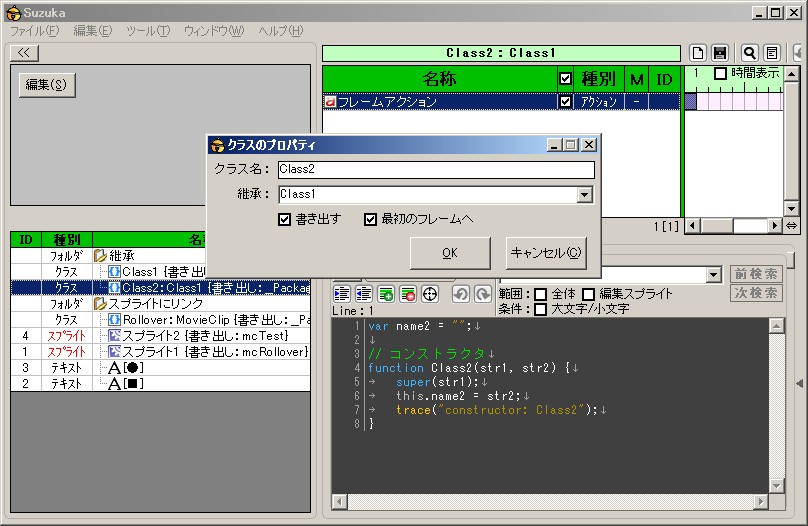
Task: Open the 編集(E) menu
Action: [92, 31]
